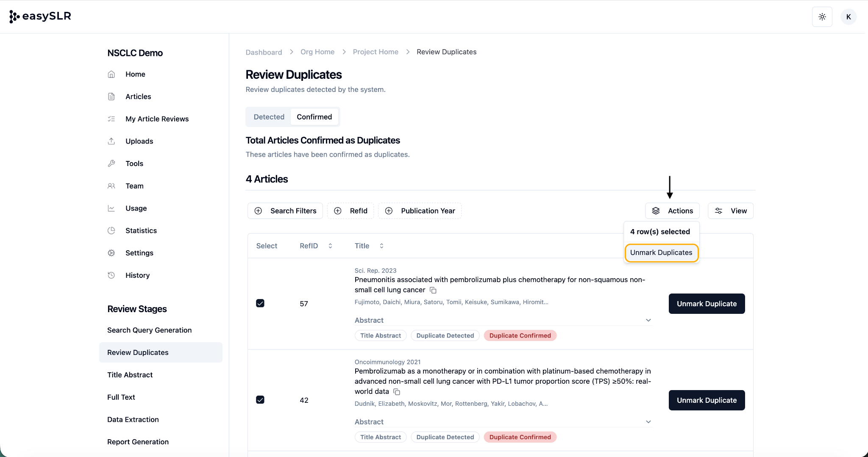Click the Statistics pie chart icon
The height and width of the screenshot is (457, 868).
point(111,230)
